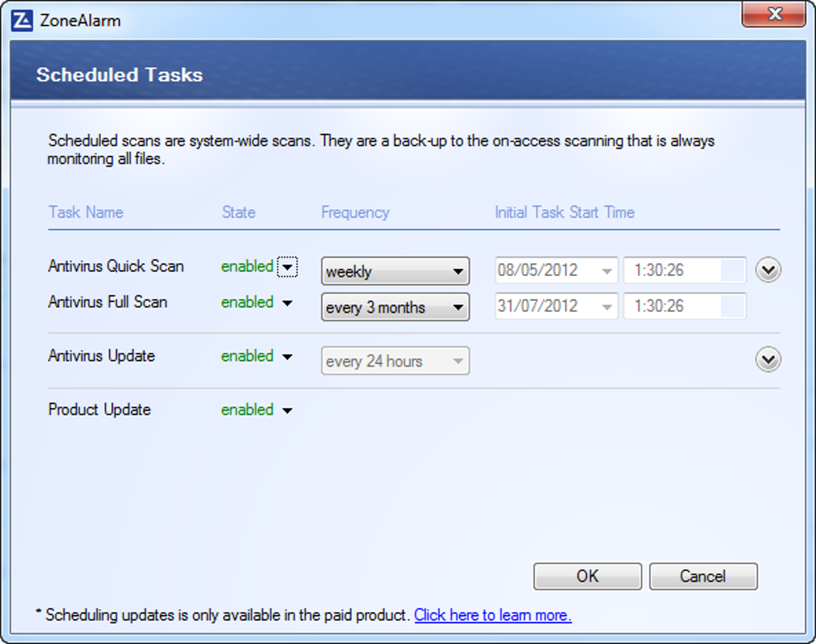The height and width of the screenshot is (644, 816).
Task: Open the every 24 hours frequency combo box
Action: 395,361
